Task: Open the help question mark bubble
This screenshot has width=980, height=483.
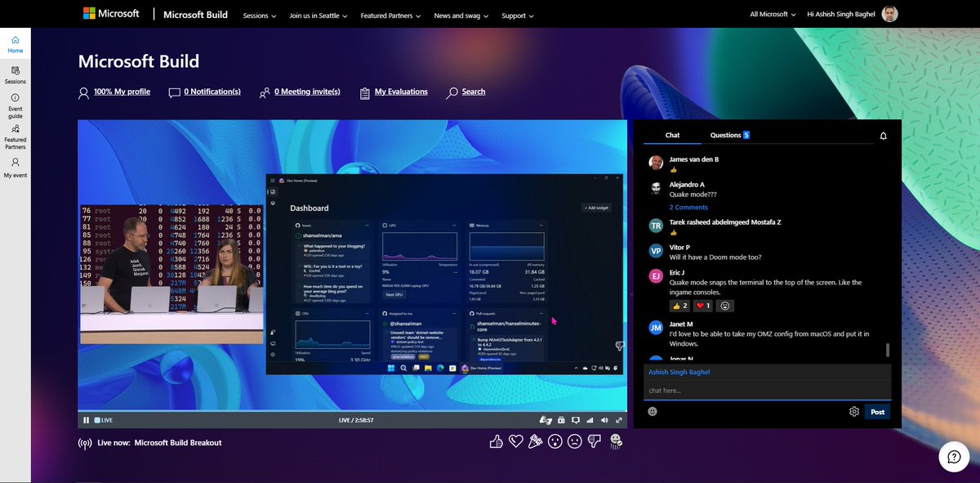Action: pos(954,457)
